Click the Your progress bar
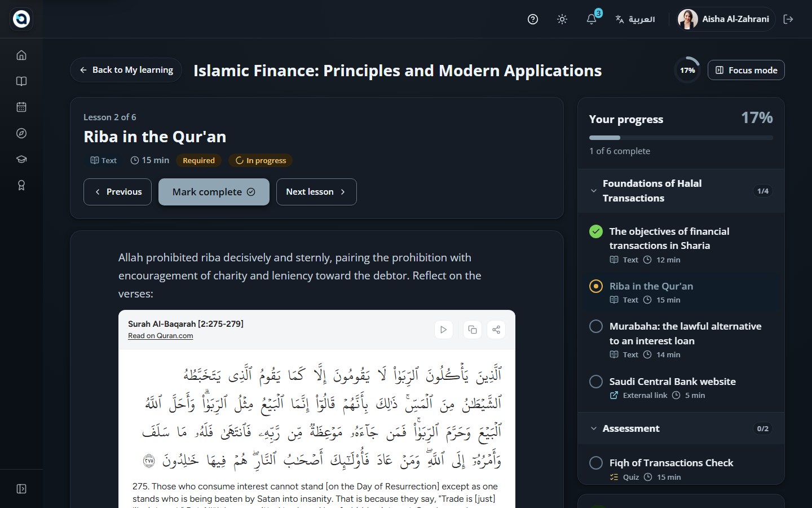This screenshot has width=812, height=508. pyautogui.click(x=681, y=138)
